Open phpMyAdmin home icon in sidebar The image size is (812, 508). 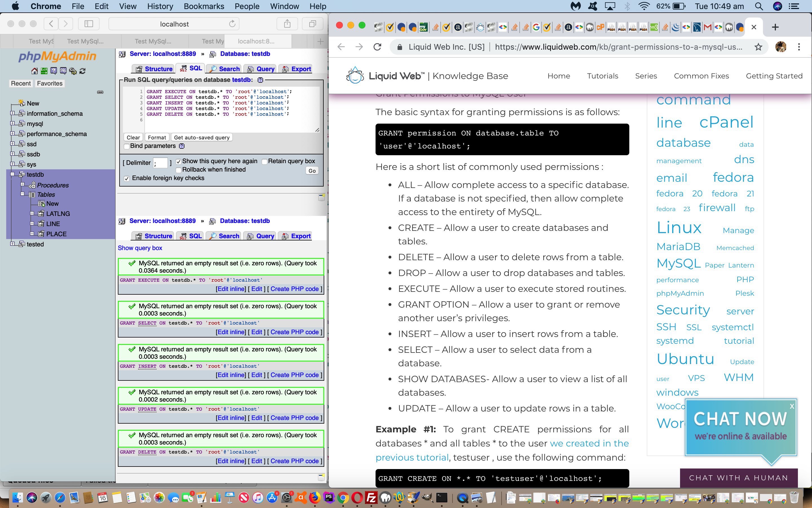(34, 71)
